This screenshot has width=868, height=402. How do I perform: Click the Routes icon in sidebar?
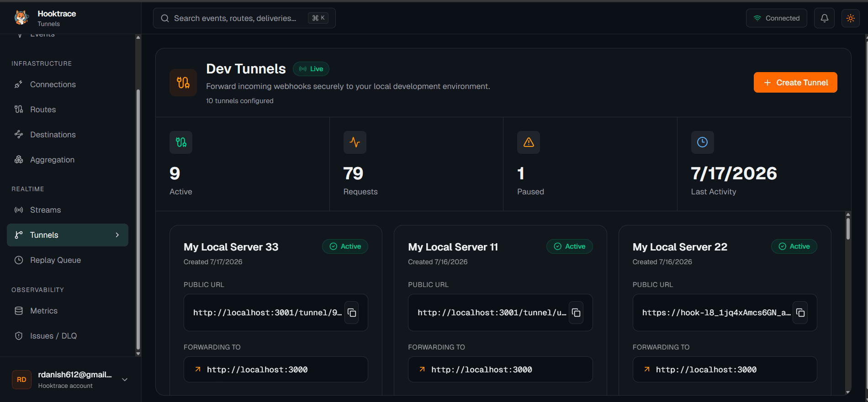(19, 110)
